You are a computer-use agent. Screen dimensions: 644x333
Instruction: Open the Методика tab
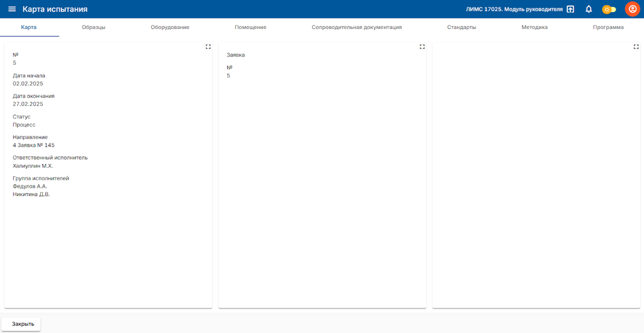coord(534,27)
